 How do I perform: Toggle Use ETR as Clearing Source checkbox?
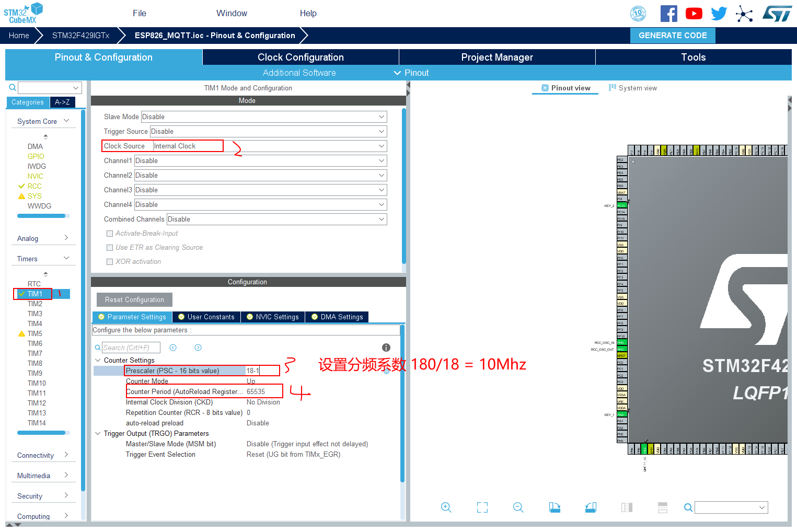pos(110,248)
